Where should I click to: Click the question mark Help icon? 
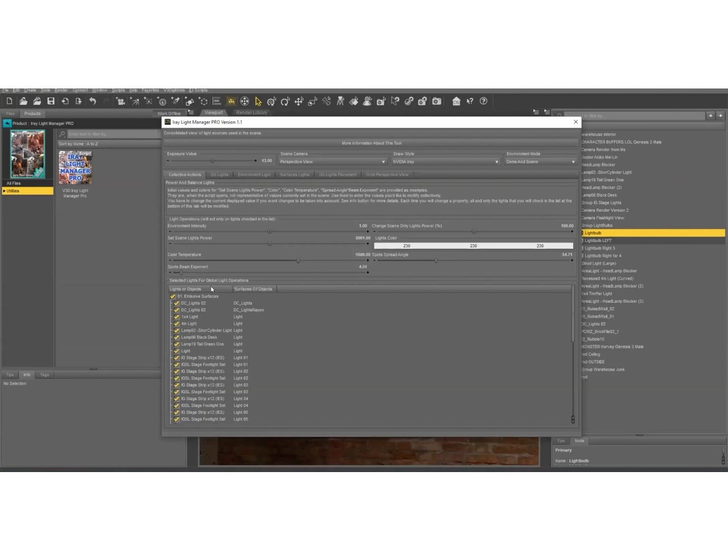point(484,101)
